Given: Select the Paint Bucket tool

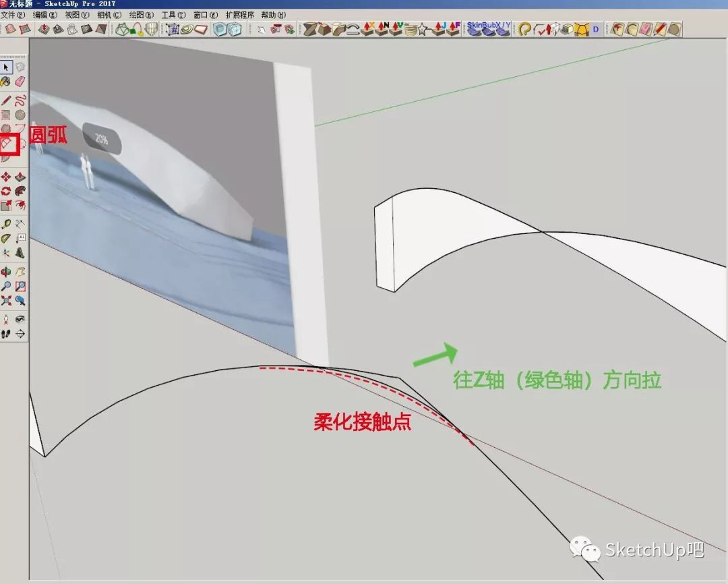Looking at the screenshot, I should click(6, 82).
